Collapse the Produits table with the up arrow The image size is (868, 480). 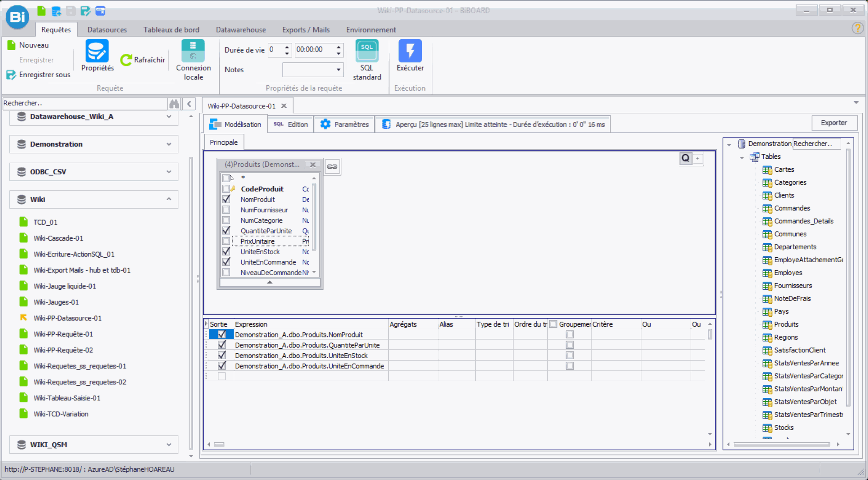269,282
